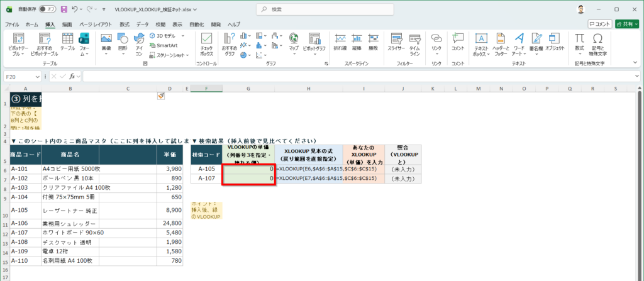Select the 24,800 price cell
This screenshot has height=281, width=644.
click(170, 224)
